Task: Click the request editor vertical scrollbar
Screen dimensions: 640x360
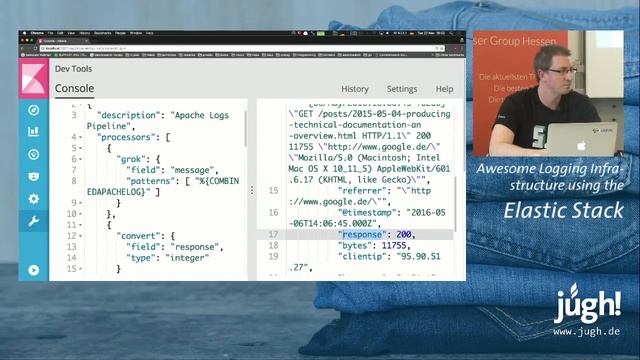Action: click(x=246, y=129)
